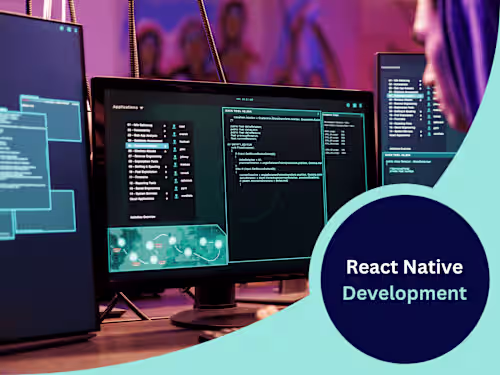Click the React Native Development circular badge
Viewport: 500px width, 375px height.
[x=405, y=279]
